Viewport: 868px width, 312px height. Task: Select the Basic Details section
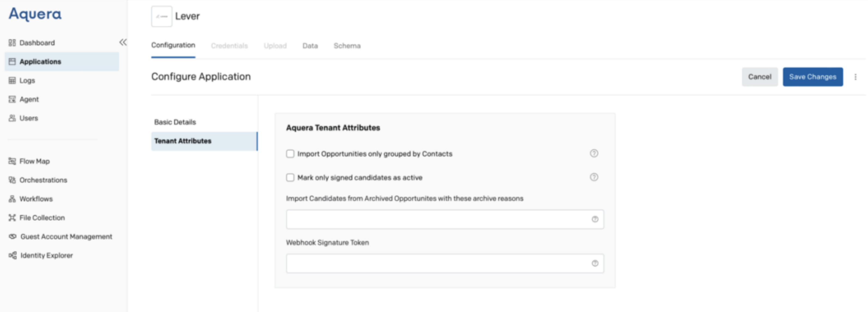pos(175,122)
